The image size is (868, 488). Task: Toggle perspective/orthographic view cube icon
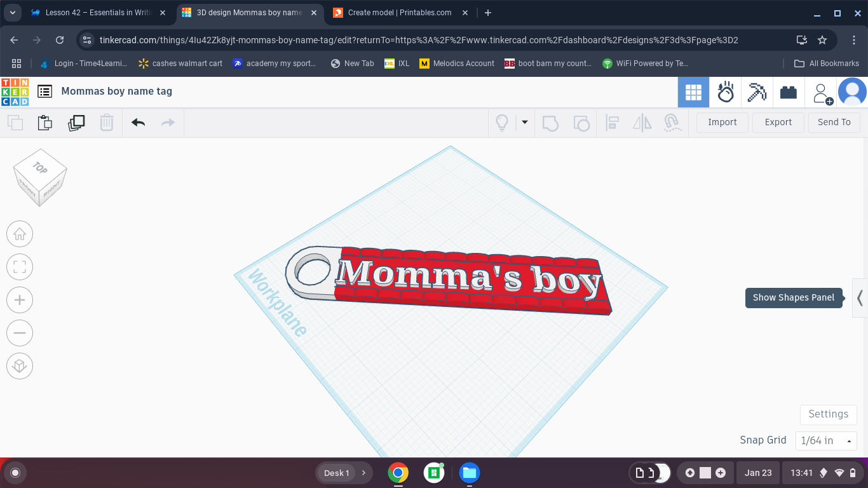click(20, 366)
